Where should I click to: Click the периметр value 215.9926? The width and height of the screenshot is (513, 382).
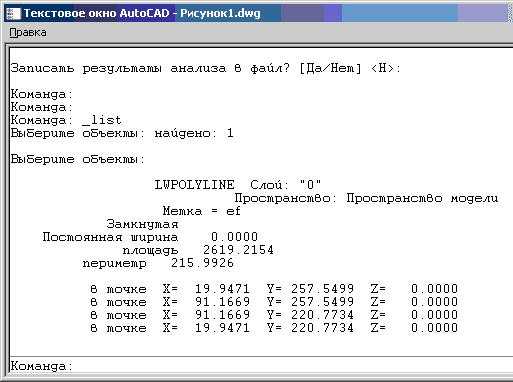(202, 263)
